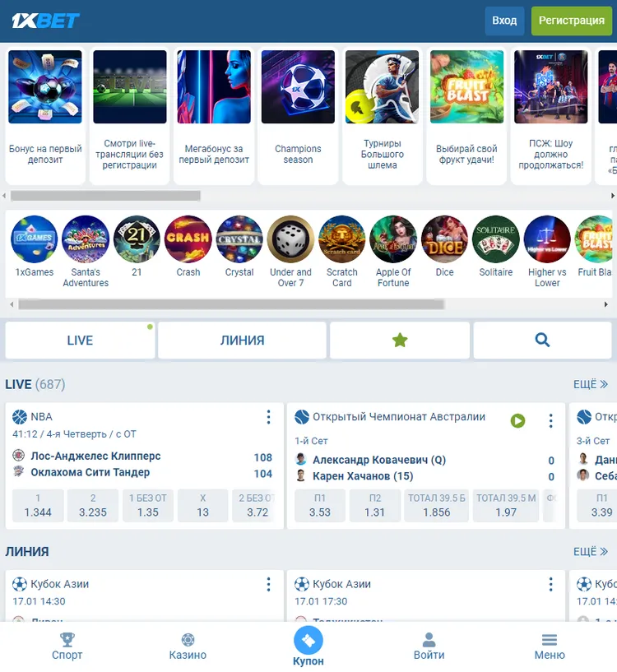Launch Scratch Card game
This screenshot has height=672, width=617.
point(341,239)
